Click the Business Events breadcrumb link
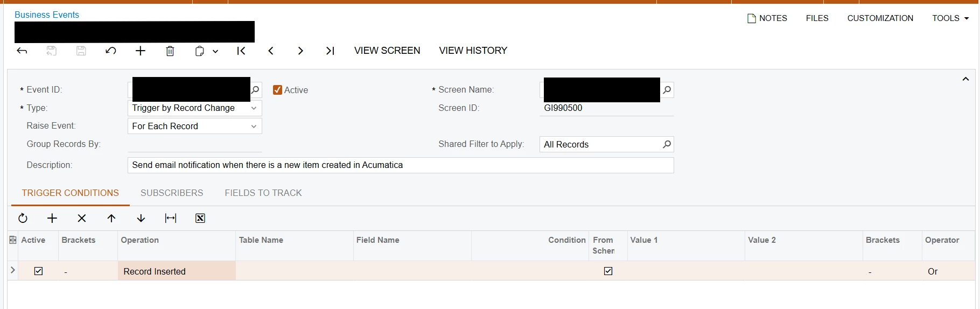 [47, 15]
